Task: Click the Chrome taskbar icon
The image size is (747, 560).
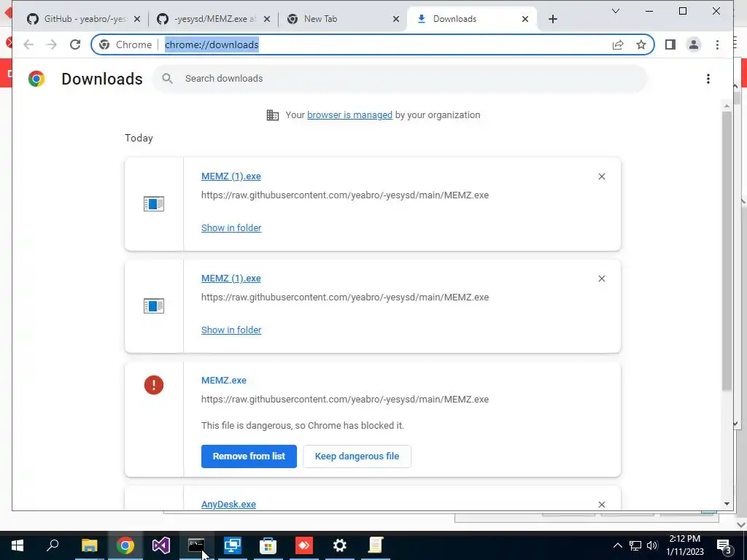Action: 125,545
